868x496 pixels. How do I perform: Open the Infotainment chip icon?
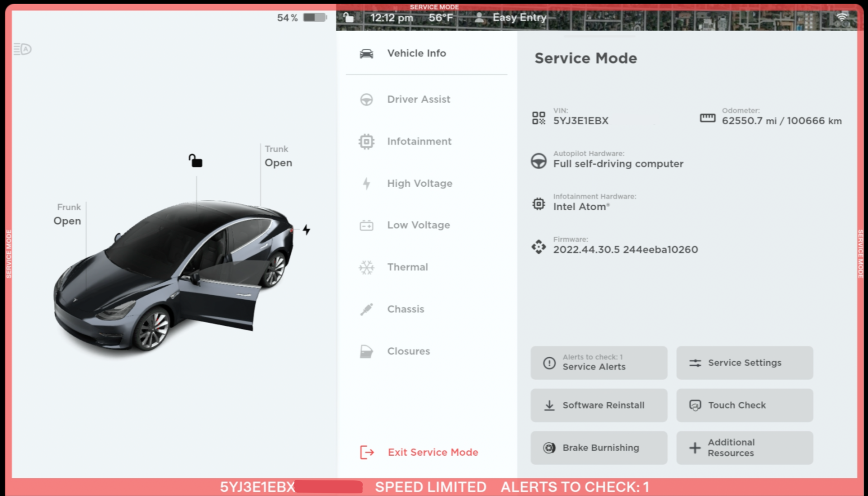point(366,141)
